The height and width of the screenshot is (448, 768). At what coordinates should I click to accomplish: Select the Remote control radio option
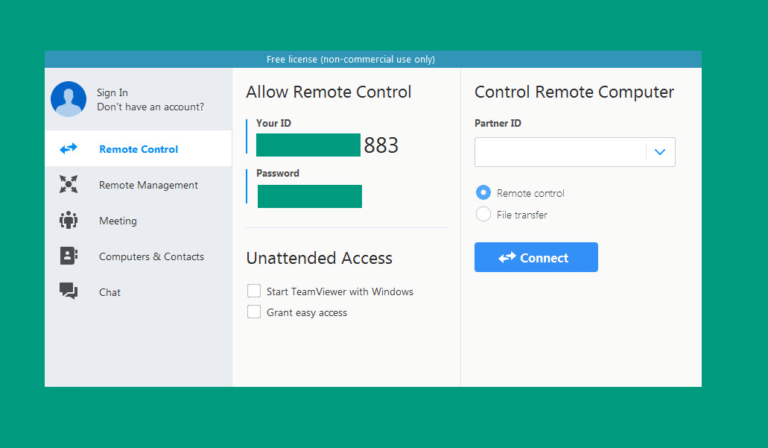483,192
